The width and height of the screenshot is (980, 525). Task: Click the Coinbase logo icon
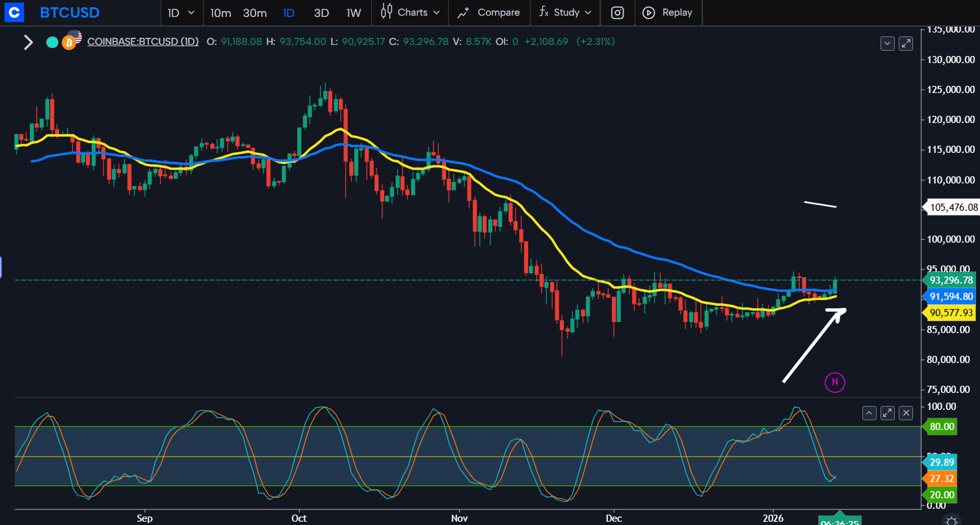pyautogui.click(x=13, y=12)
